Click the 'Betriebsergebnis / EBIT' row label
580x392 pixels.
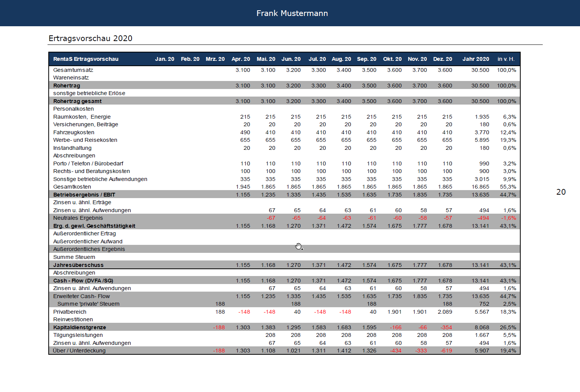(84, 195)
